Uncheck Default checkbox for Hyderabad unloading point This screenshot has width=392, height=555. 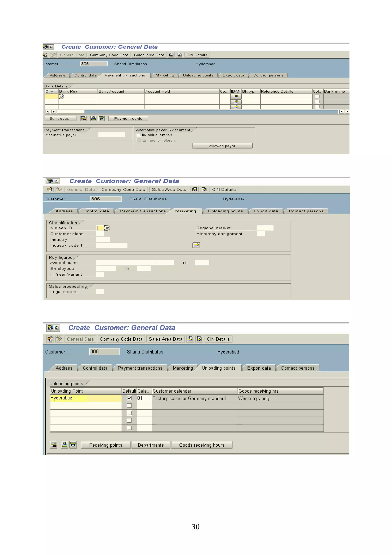[x=129, y=398]
